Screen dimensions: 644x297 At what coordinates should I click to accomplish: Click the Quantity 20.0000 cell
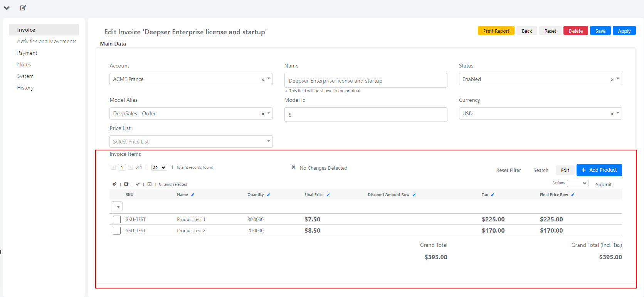[x=256, y=231]
